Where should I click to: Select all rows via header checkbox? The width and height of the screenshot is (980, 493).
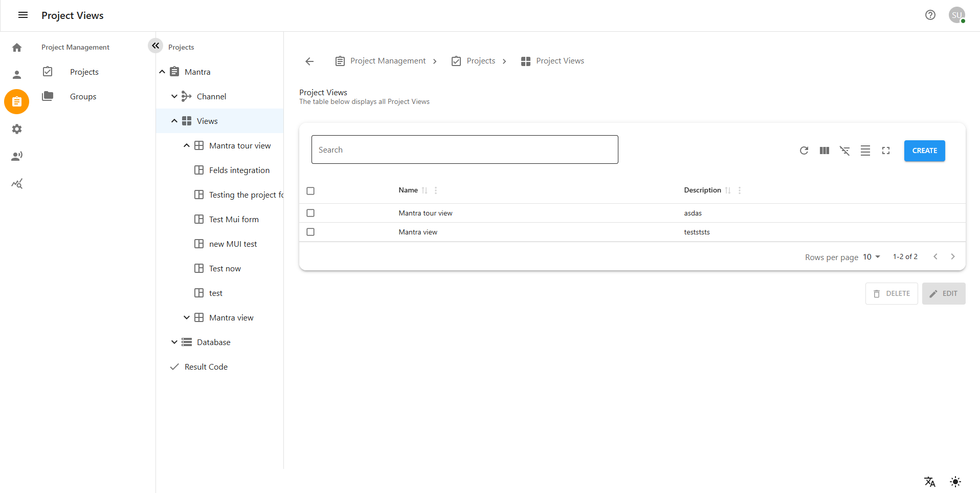310,190
